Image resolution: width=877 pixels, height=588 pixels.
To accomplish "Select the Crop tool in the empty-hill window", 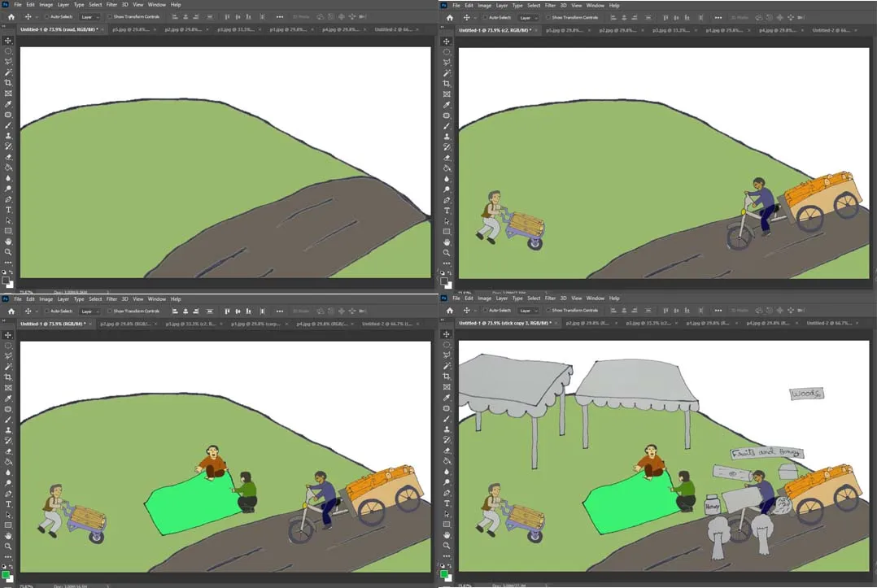I will click(8, 83).
